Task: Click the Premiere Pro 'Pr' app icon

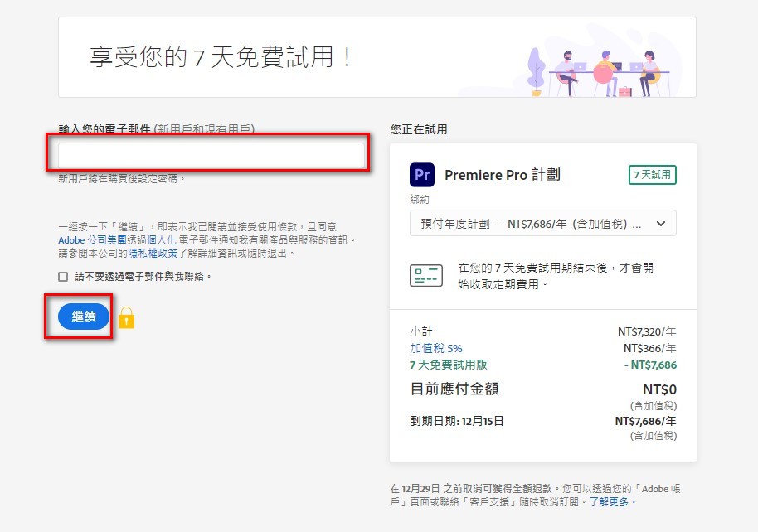Action: coord(422,175)
